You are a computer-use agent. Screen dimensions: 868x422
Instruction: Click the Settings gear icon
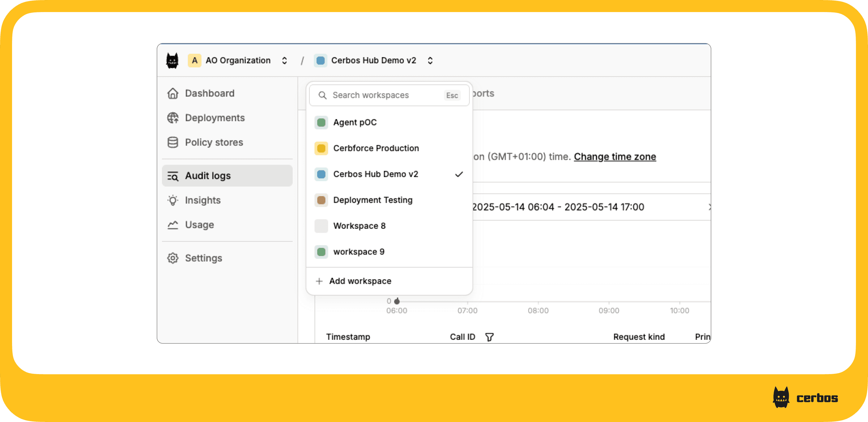pos(173,258)
